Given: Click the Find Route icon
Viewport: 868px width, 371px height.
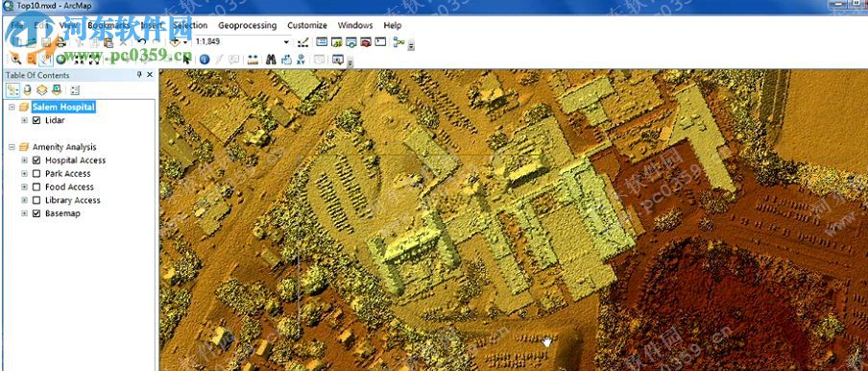Looking at the screenshot, I should [x=286, y=60].
